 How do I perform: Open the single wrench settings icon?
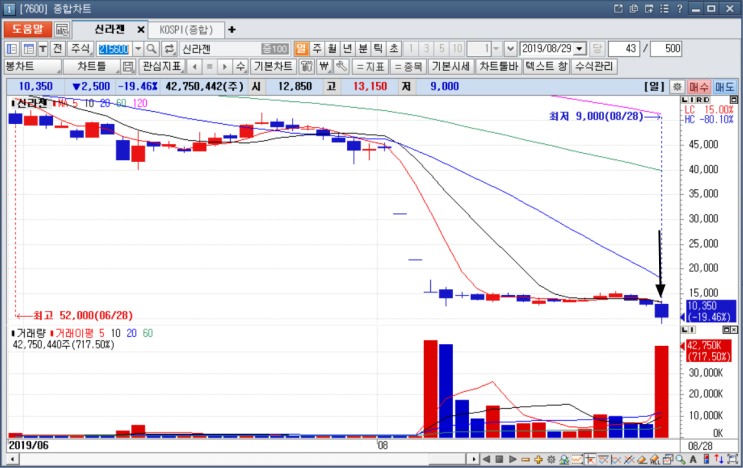341,67
